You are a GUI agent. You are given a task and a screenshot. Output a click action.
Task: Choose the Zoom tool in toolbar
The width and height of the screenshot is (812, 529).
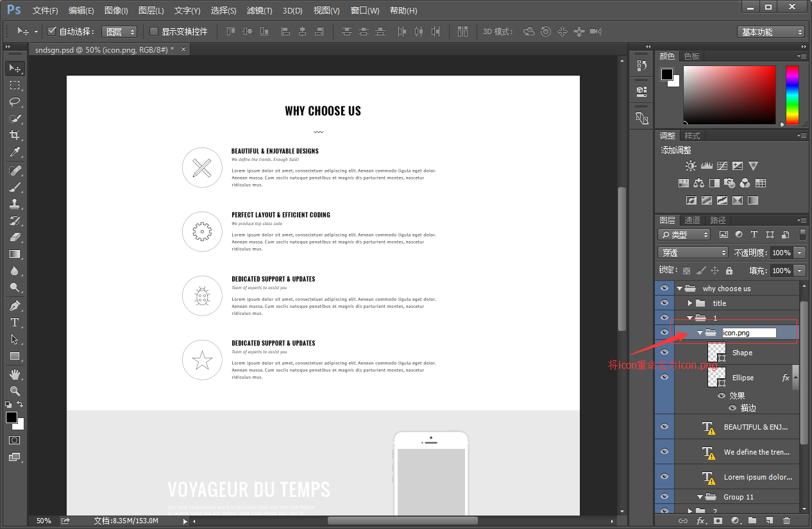(14, 390)
